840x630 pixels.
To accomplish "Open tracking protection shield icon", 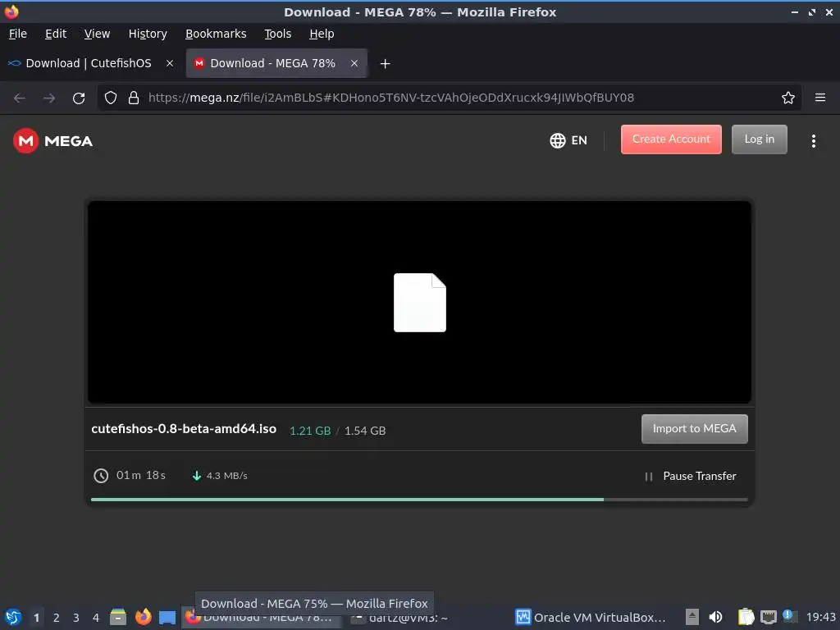I will click(111, 98).
